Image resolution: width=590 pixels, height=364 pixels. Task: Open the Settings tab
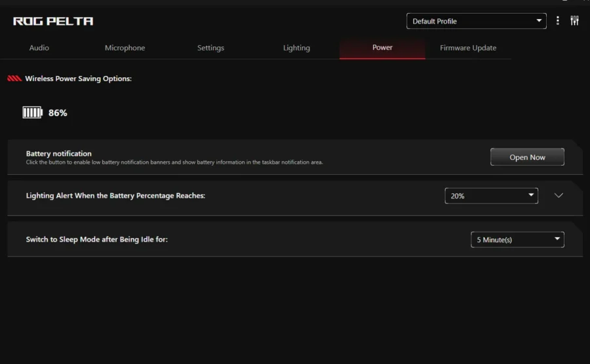click(210, 48)
